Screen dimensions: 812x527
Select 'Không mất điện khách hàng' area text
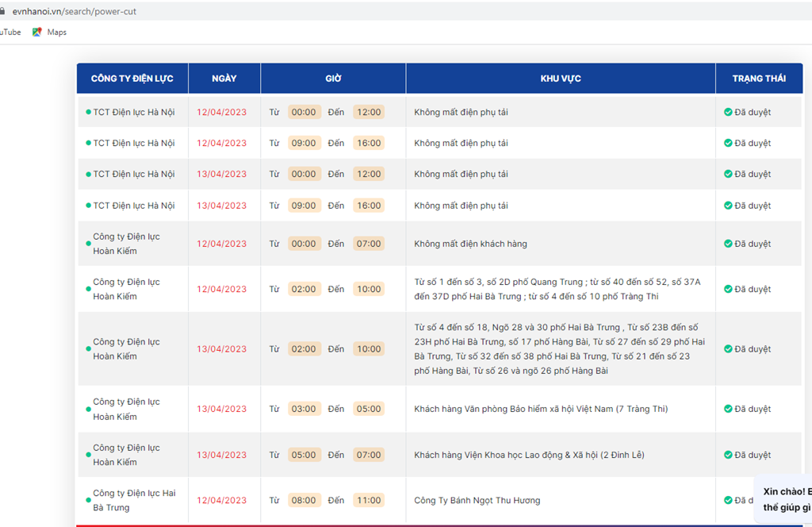[x=470, y=244]
